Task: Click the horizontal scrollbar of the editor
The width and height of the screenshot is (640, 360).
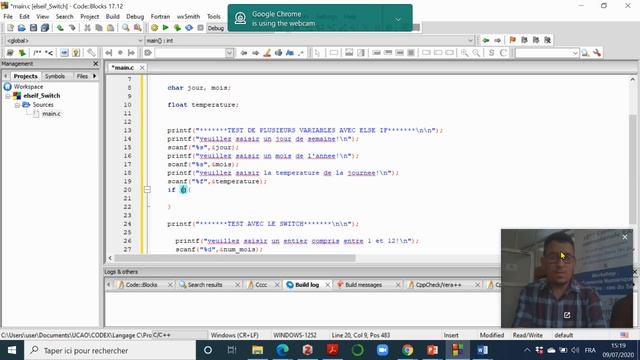Action: click(235, 258)
